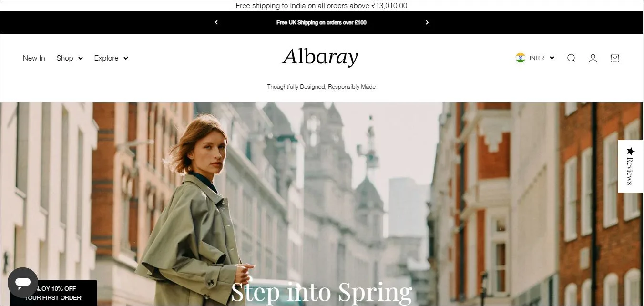644x306 pixels.
Task: Open the shopping bag cart icon
Action: point(615,58)
